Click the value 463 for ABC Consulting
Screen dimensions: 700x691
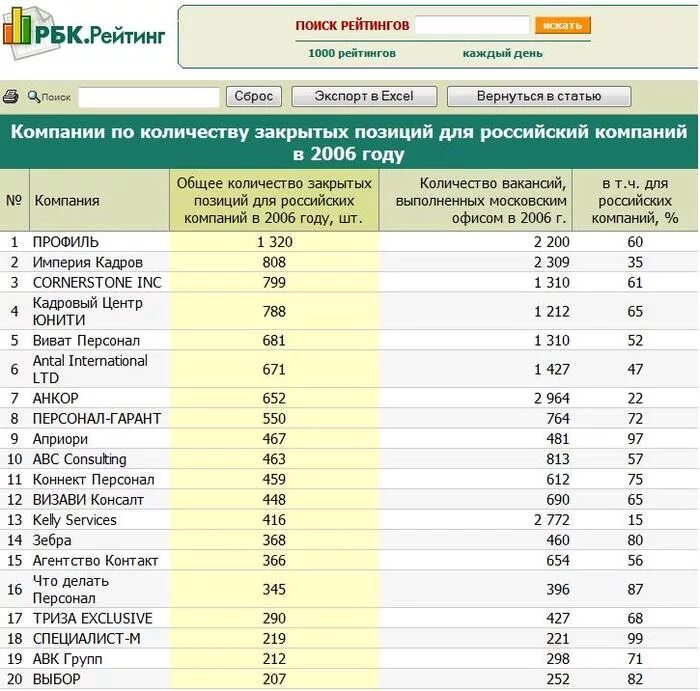point(274,459)
